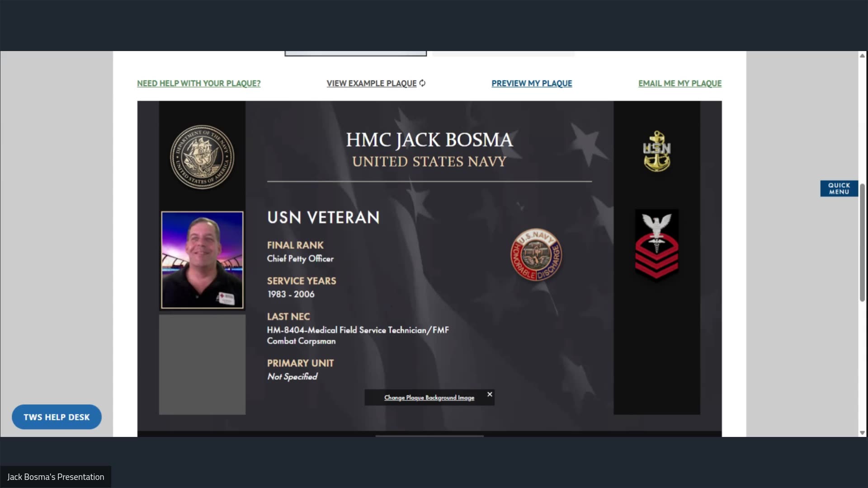Click the Honorable Discharge pin emblem
Viewport: 868px width, 488px height.
(x=536, y=254)
